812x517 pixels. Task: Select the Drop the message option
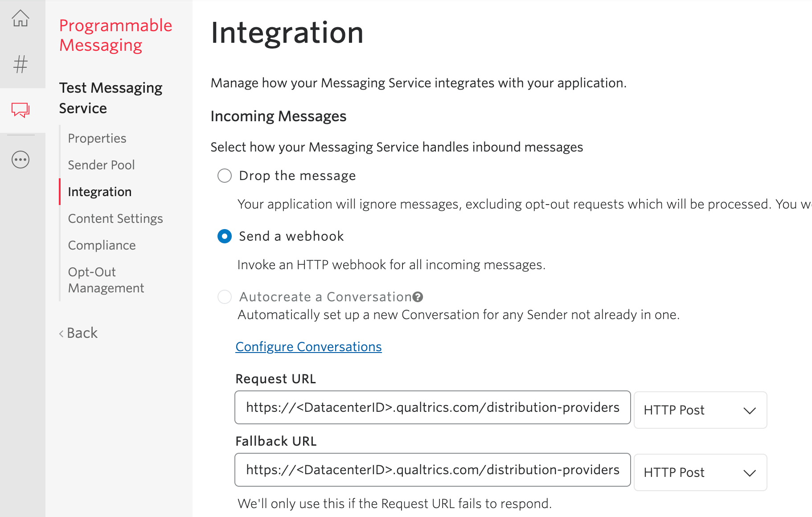224,176
